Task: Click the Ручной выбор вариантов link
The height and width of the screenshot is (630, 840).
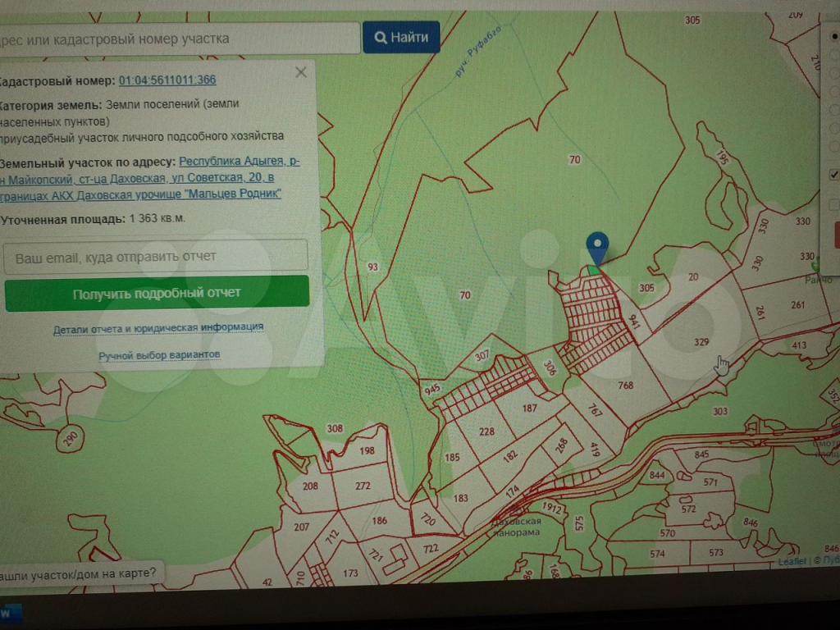Action: [159, 355]
